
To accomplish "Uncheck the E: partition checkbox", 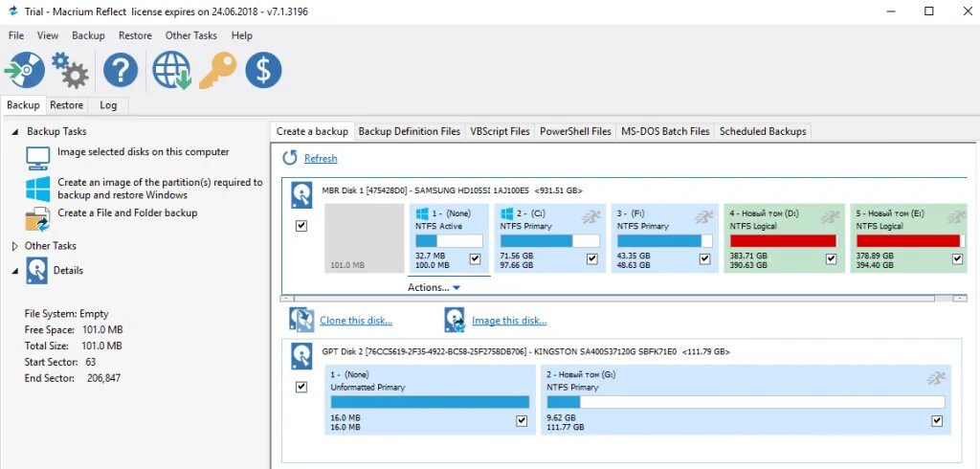I will (x=957, y=258).
